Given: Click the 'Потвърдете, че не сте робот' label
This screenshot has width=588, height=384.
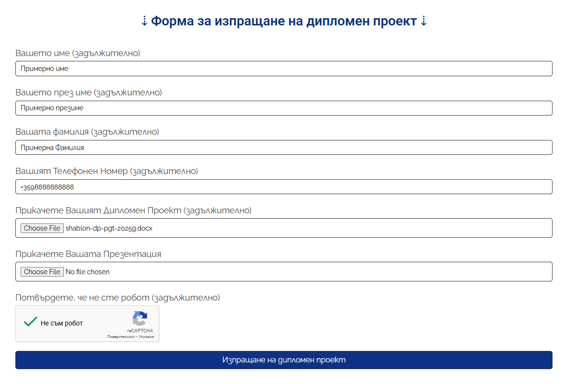Looking at the screenshot, I should [117, 298].
